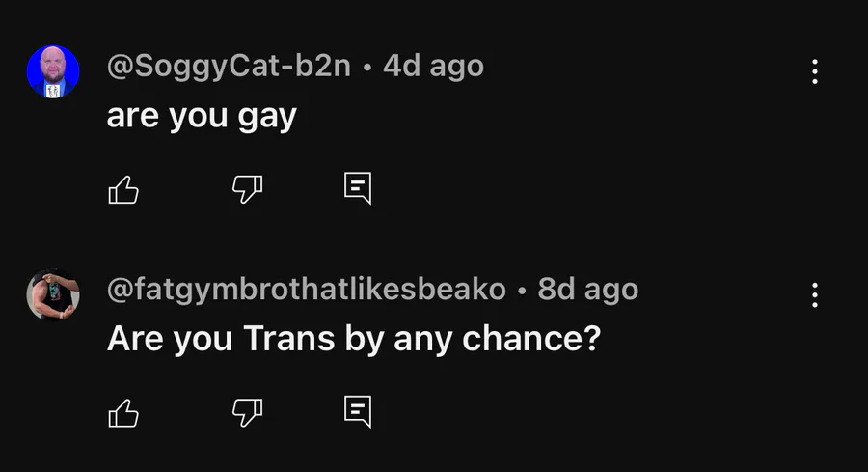Dislike the 'are you gay' comment
The image size is (868, 472).
(247, 189)
